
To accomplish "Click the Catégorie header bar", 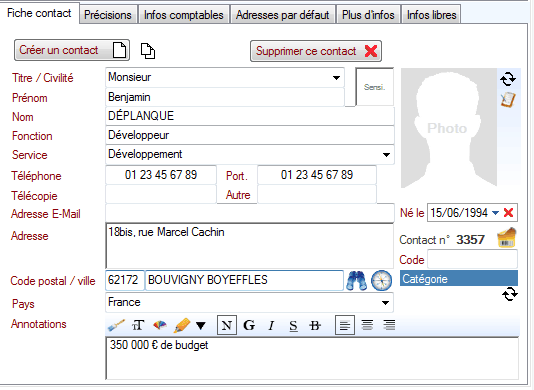I will click(458, 279).
